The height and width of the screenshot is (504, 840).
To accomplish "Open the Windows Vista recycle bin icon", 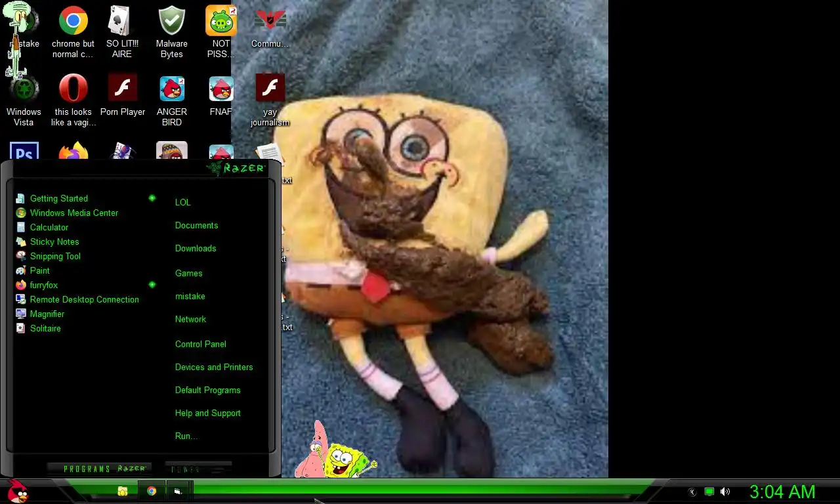I will [x=24, y=100].
